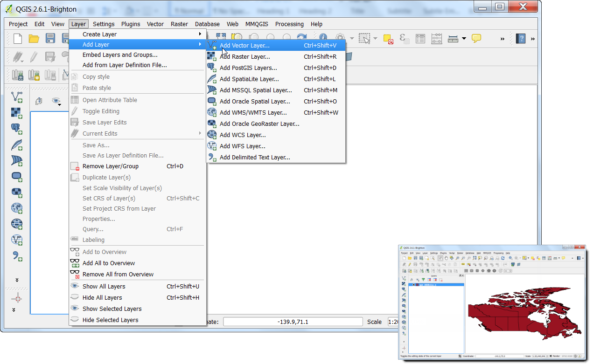This screenshot has height=364, width=594.
Task: Open the measure tool dropdown arrow
Action: (464, 39)
